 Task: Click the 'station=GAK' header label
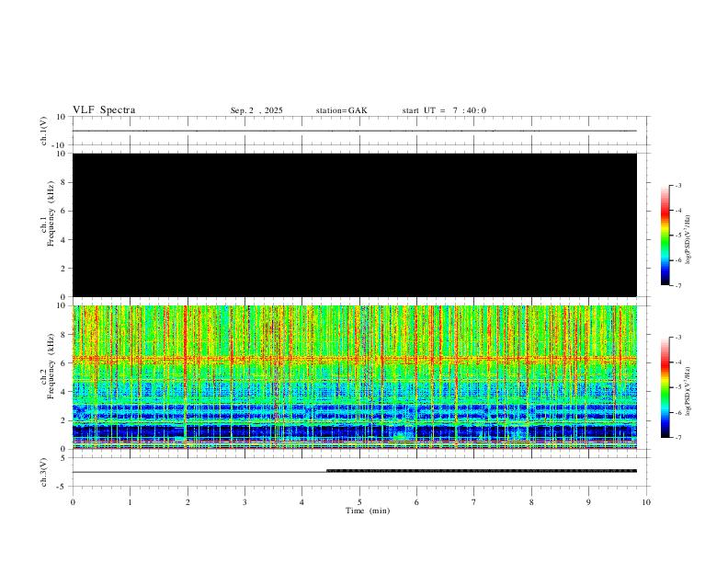tap(341, 110)
